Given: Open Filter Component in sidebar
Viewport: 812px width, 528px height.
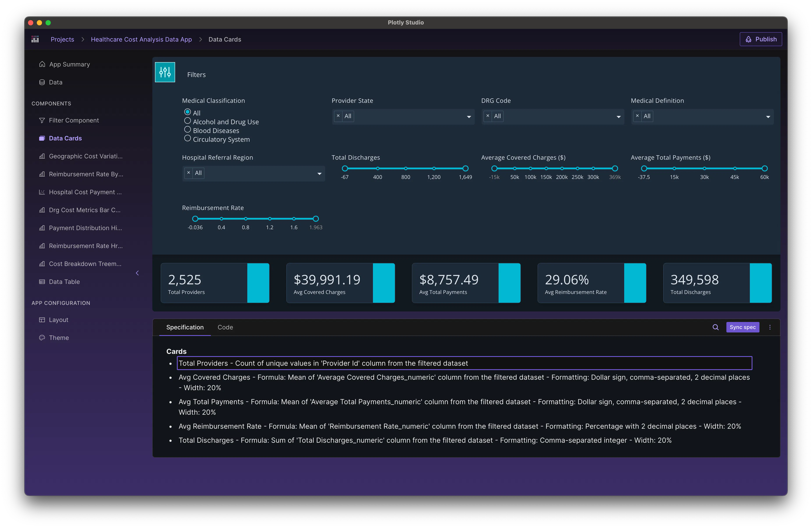Looking at the screenshot, I should click(69, 120).
